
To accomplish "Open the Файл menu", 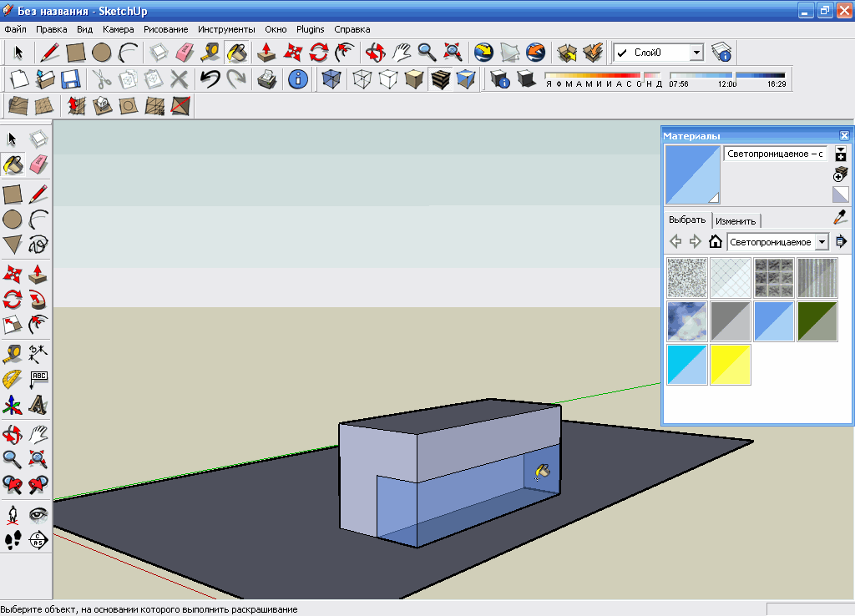I will pos(15,29).
